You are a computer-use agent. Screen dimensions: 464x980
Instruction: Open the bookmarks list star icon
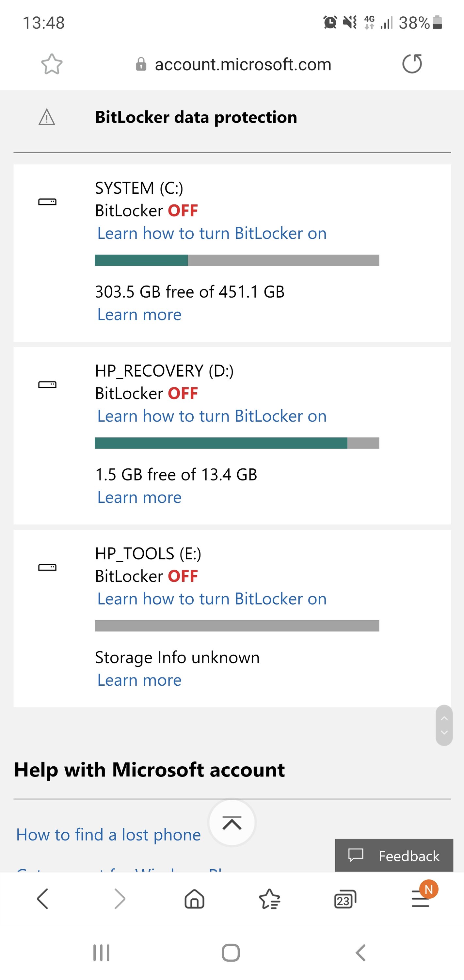(x=269, y=899)
